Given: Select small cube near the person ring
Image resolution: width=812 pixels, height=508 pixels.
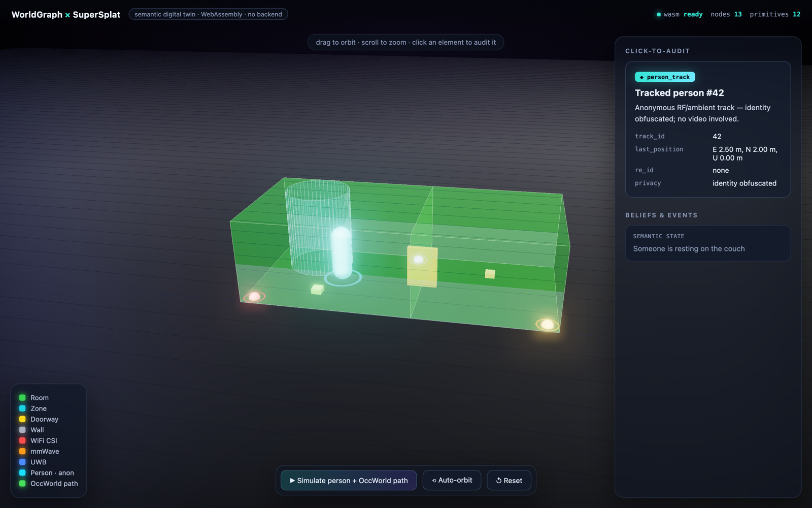Looking at the screenshot, I should (x=317, y=289).
